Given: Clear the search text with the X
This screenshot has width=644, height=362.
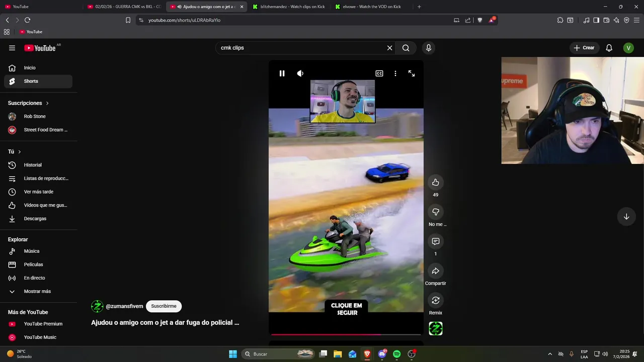Looking at the screenshot, I should pos(389,48).
